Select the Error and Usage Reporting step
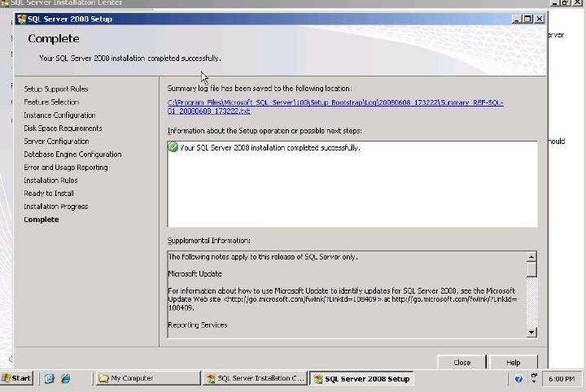 click(65, 168)
